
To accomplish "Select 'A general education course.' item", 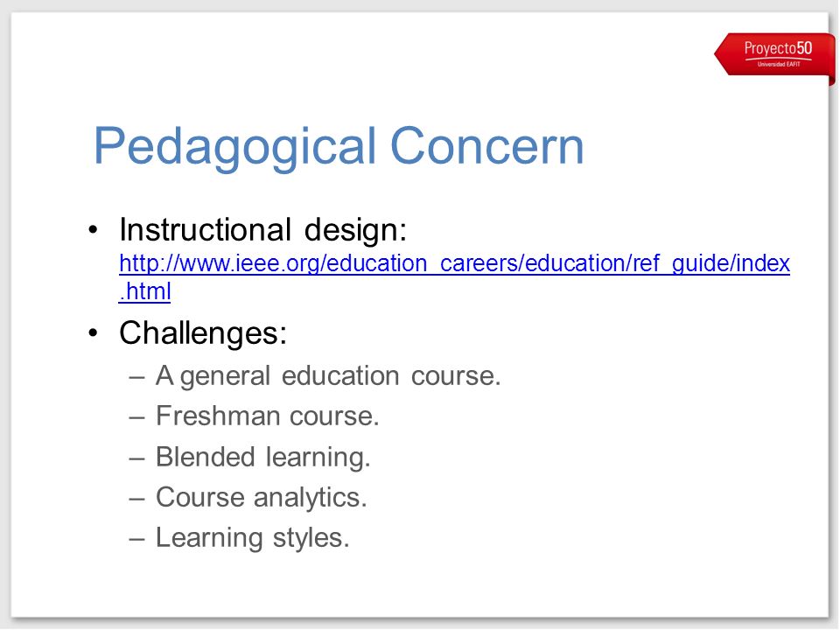I will pos(328,376).
